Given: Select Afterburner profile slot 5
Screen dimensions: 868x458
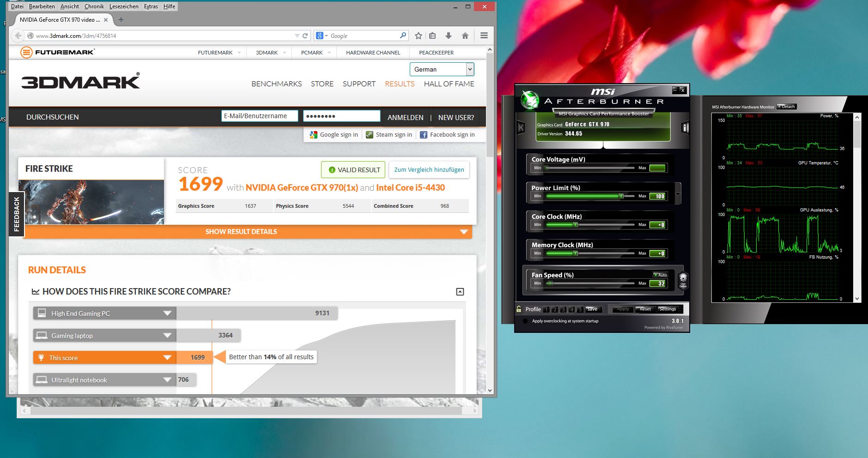Looking at the screenshot, I should pos(580,309).
